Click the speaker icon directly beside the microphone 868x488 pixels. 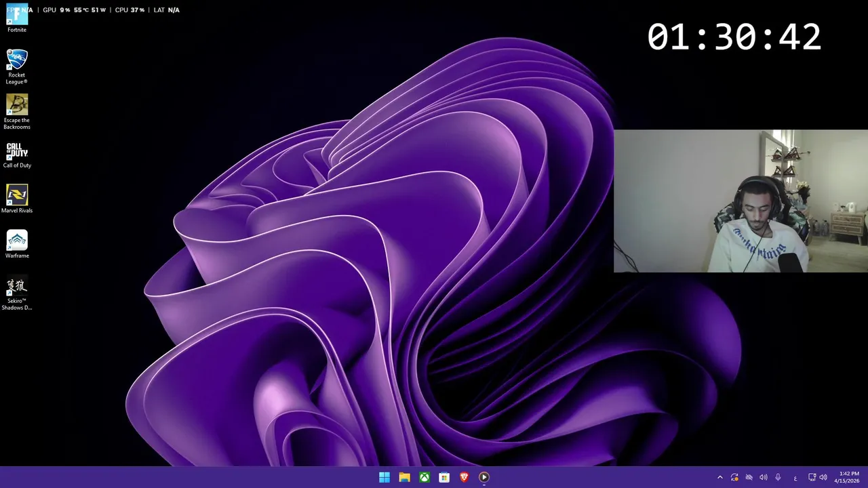point(764,478)
